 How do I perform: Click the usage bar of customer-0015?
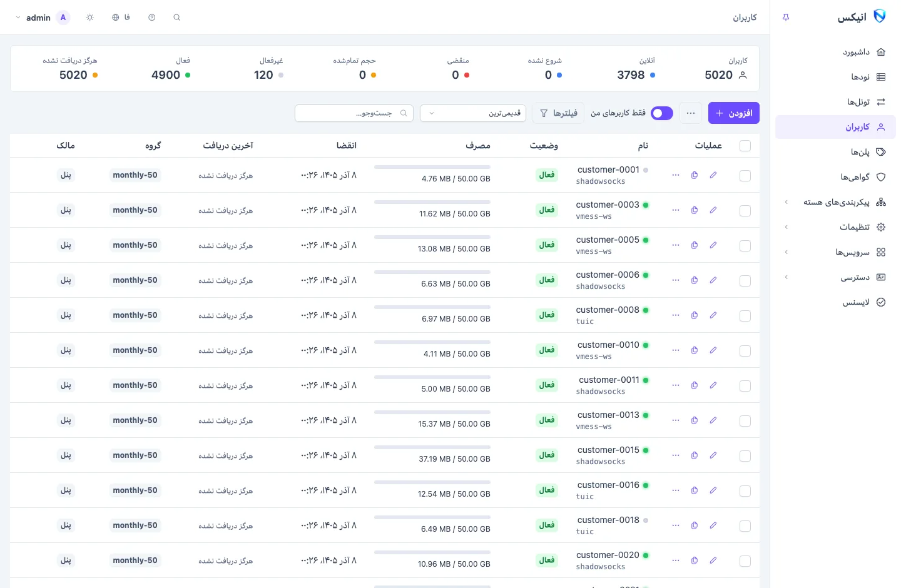[x=432, y=447]
